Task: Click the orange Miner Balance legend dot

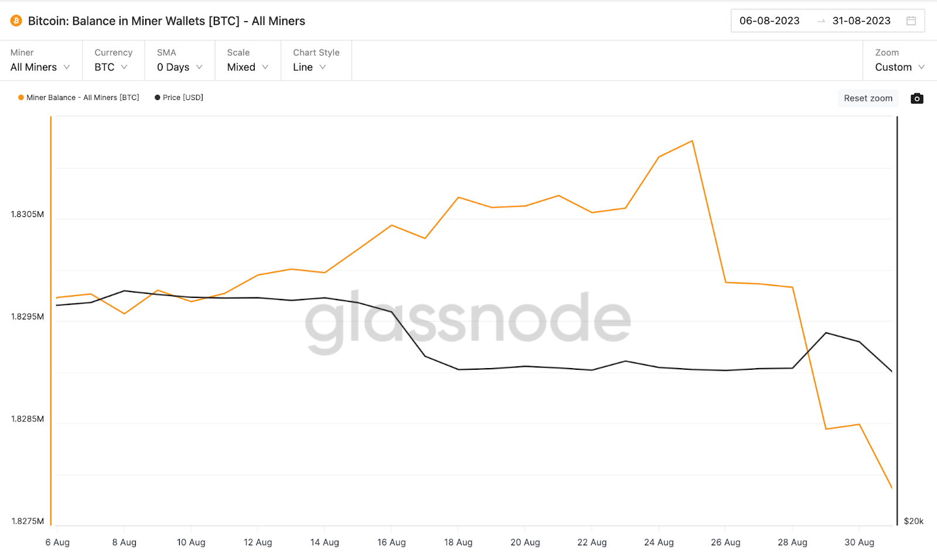Action: coord(21,98)
